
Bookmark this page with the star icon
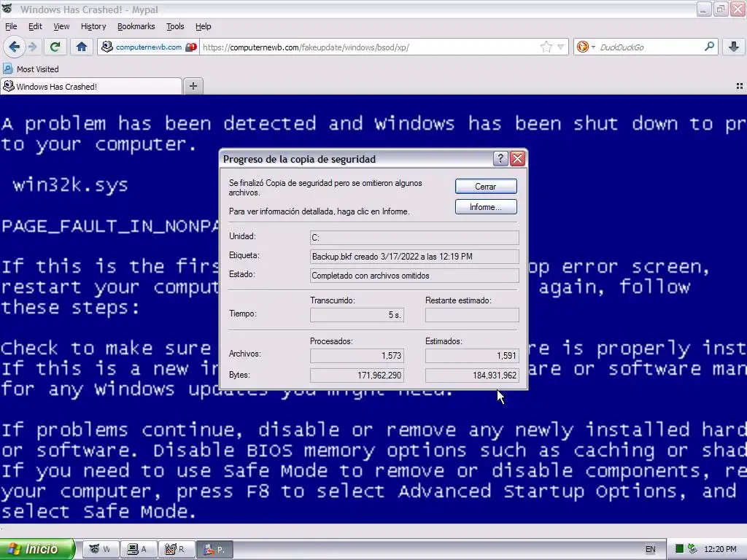(x=546, y=47)
